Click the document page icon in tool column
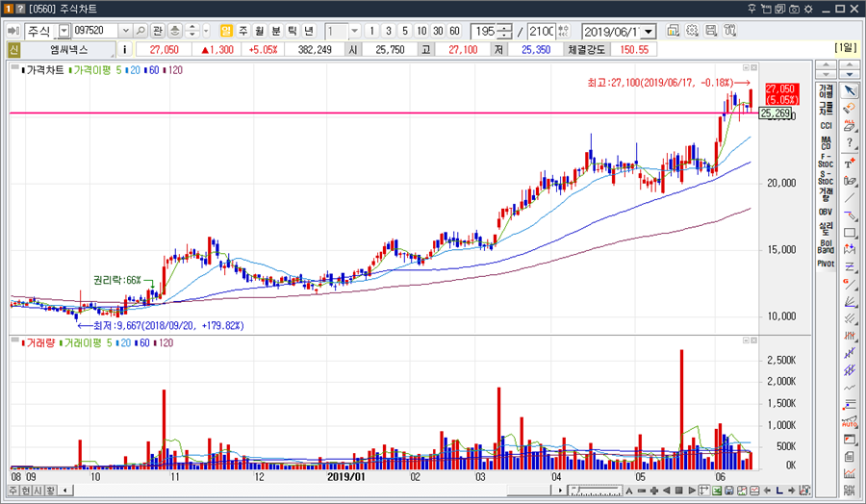 pyautogui.click(x=850, y=457)
